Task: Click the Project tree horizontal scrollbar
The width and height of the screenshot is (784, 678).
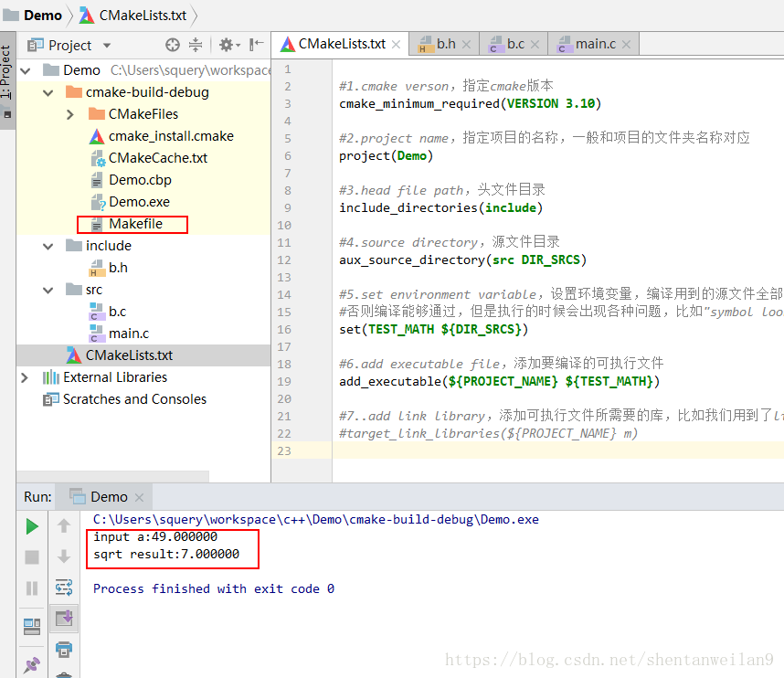Action: pyautogui.click(x=113, y=476)
